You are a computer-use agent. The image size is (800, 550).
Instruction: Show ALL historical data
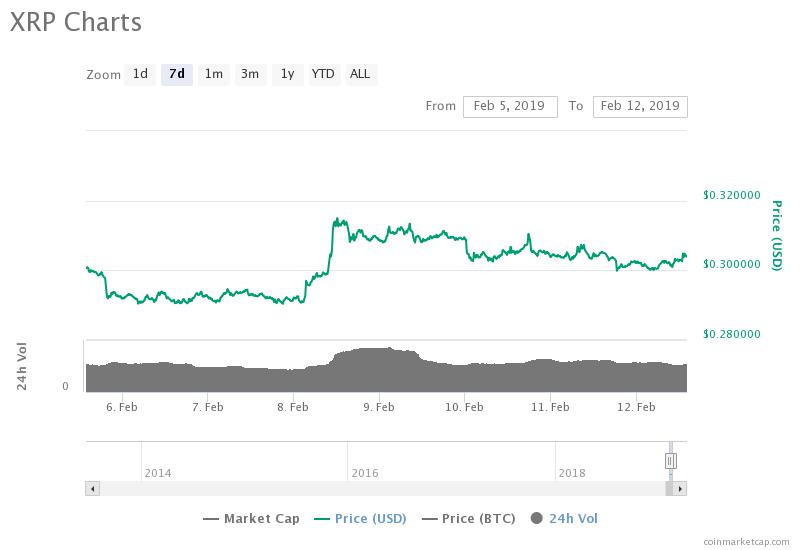361,74
